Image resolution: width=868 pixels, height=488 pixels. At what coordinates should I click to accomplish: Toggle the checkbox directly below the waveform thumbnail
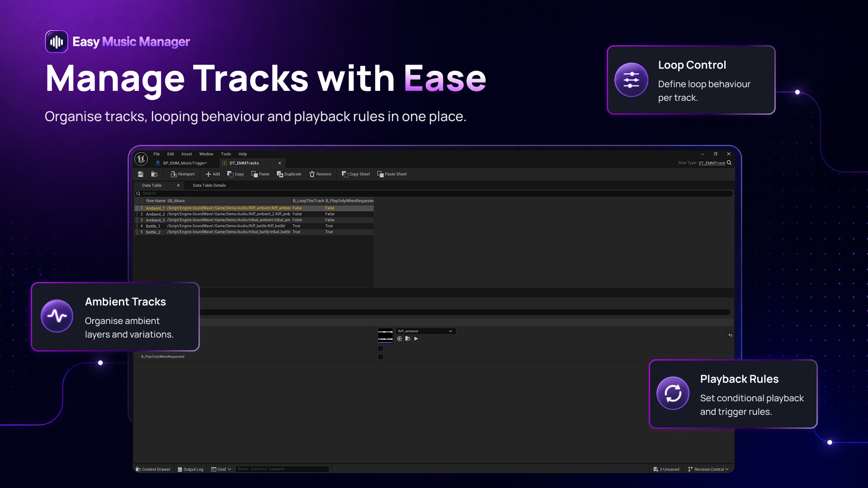point(381,348)
